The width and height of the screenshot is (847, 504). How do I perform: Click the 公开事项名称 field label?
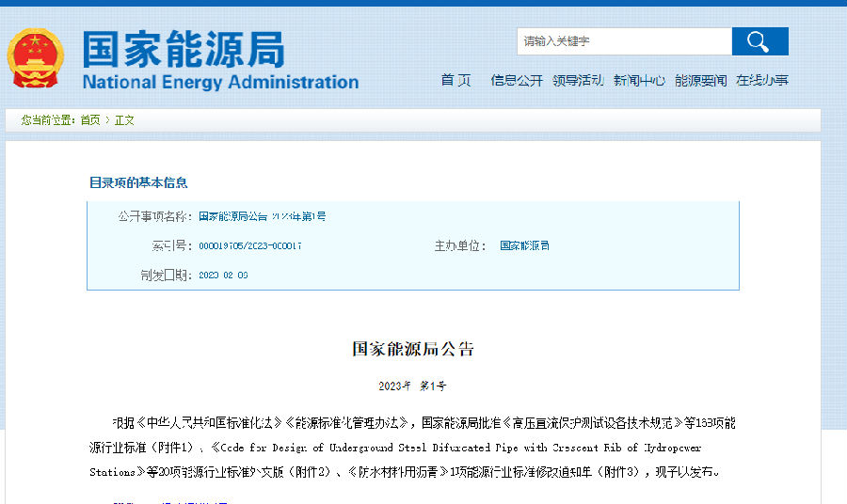(x=155, y=216)
